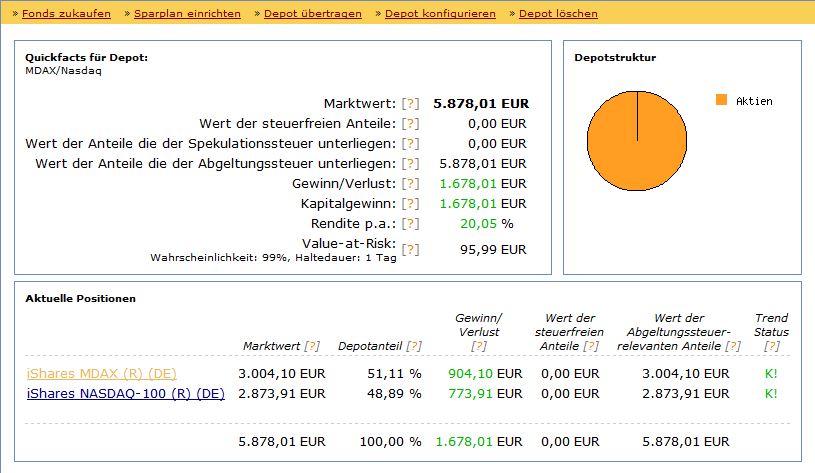The height and width of the screenshot is (473, 815).
Task: Click the K! trend status for iShares MDAX
Action: pos(771,374)
